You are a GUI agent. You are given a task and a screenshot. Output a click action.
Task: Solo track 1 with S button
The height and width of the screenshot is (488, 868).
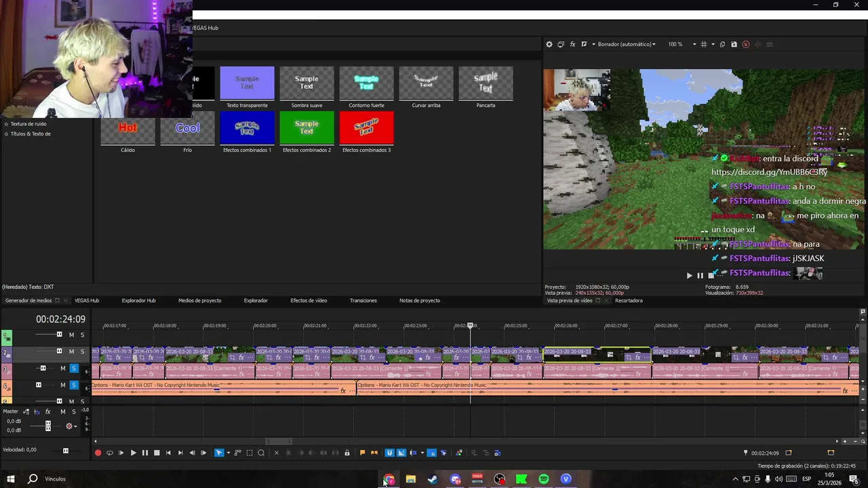82,335
